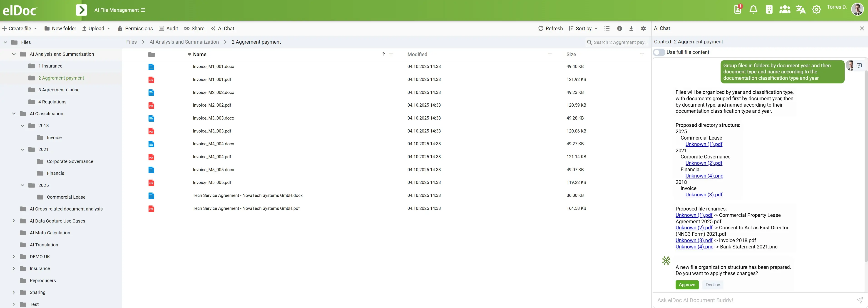The image size is (868, 308).
Task: Toggle Use full file content switch
Action: tap(659, 52)
